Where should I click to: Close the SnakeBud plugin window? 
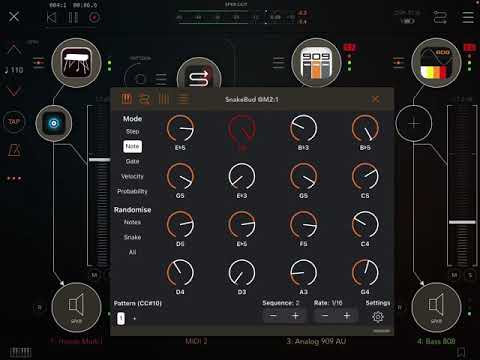point(376,99)
